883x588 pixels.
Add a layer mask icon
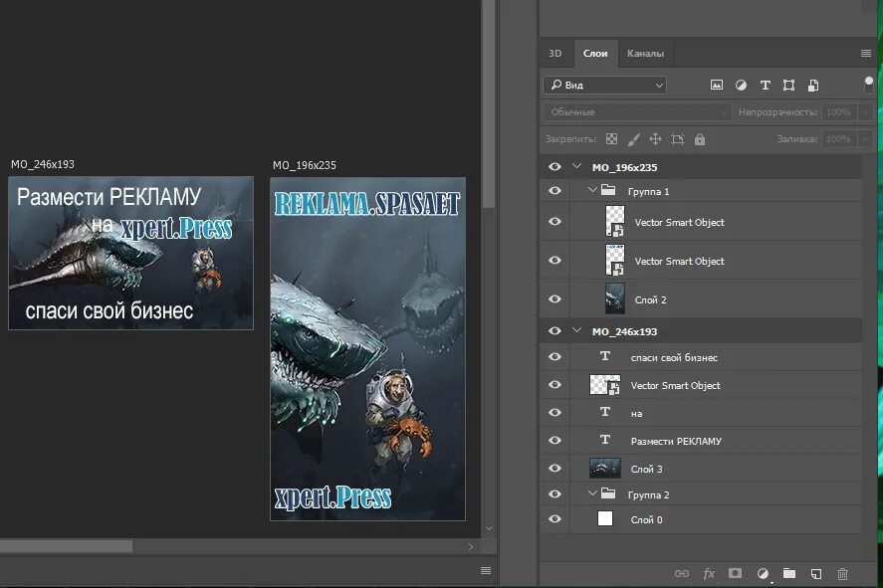point(735,573)
